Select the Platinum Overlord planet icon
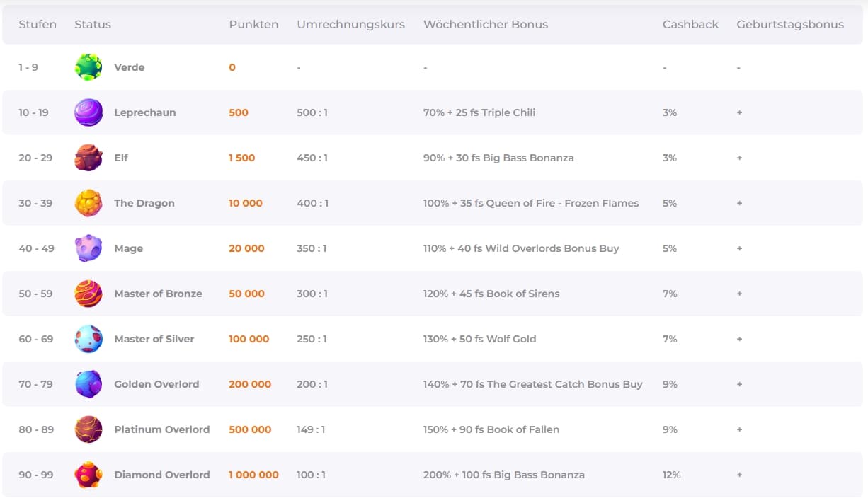Viewport: 868px width, 503px height. 88,429
